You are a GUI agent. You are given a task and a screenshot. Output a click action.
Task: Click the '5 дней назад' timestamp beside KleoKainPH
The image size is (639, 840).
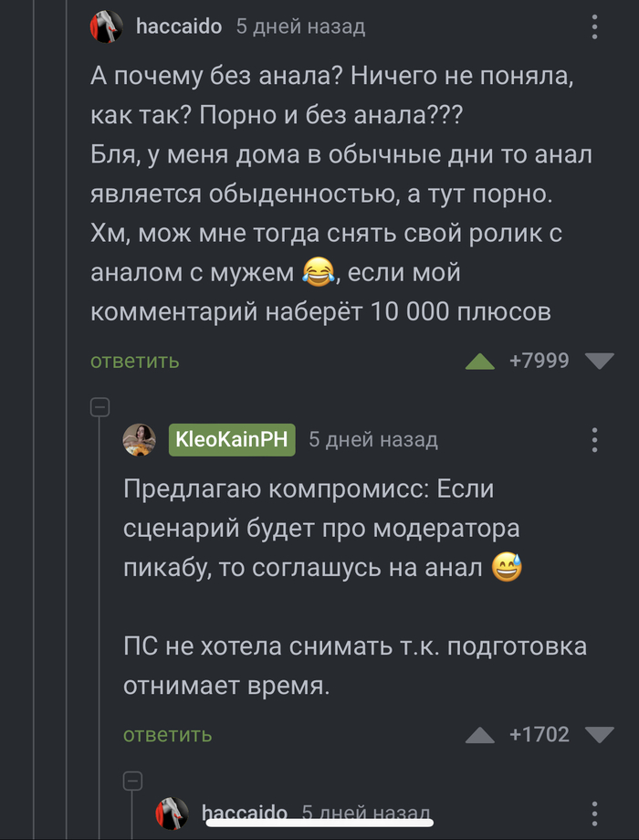[372, 440]
